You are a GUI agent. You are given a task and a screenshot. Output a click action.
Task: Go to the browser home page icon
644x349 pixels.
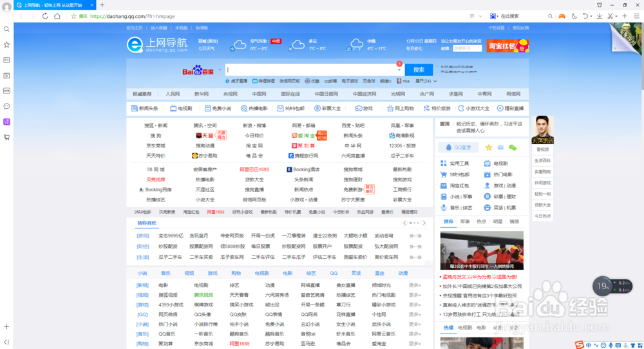pyautogui.click(x=57, y=16)
